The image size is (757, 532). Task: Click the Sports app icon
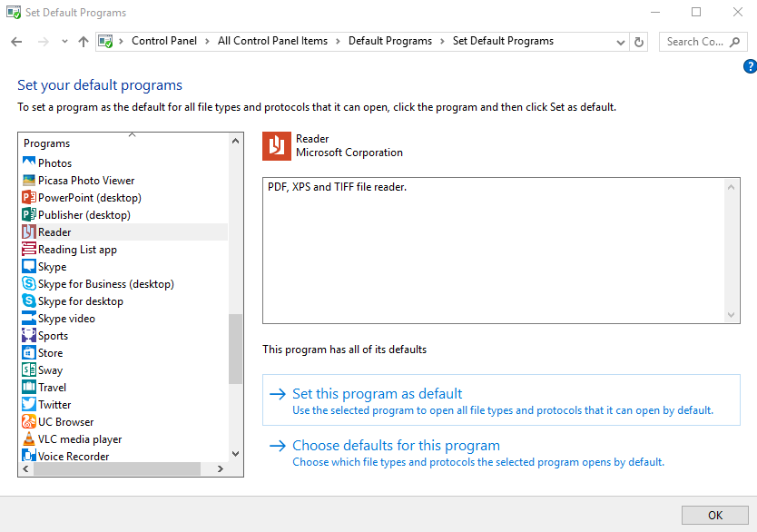click(29, 335)
